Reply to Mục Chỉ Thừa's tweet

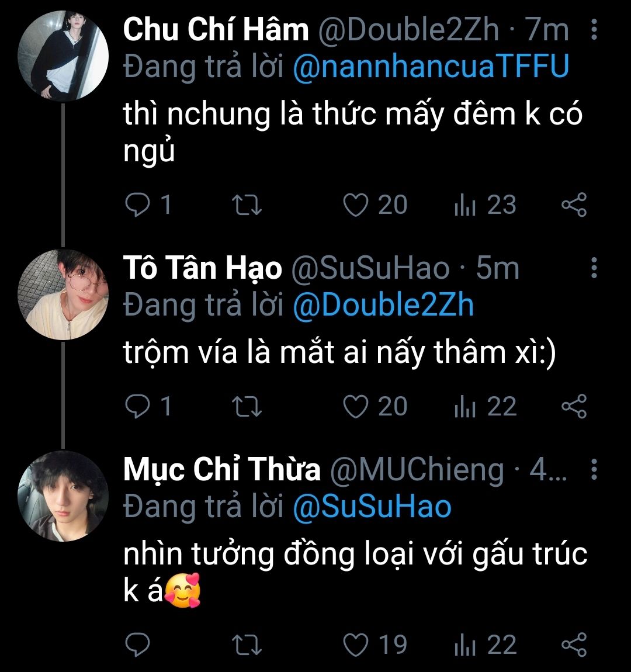click(138, 645)
